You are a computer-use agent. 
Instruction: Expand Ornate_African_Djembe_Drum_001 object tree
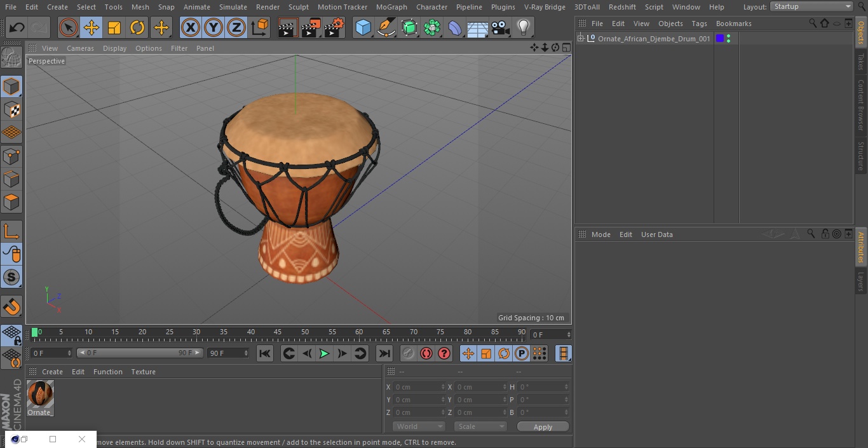click(x=580, y=39)
